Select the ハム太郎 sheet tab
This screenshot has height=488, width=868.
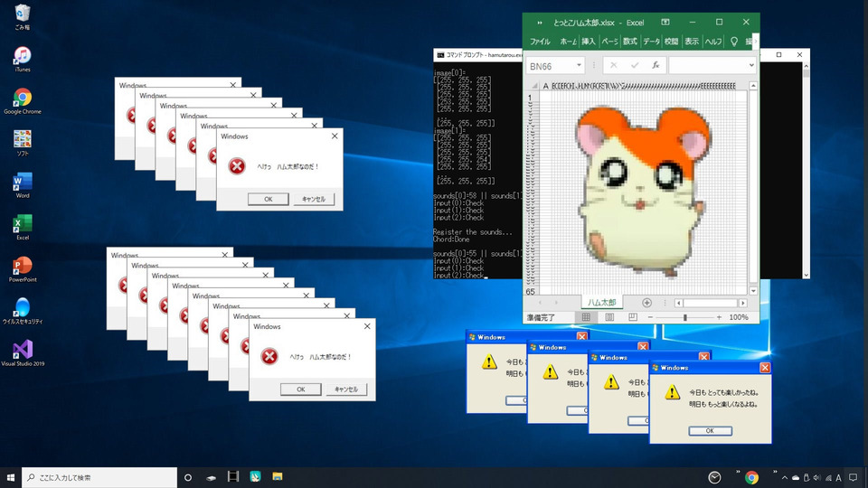(602, 303)
